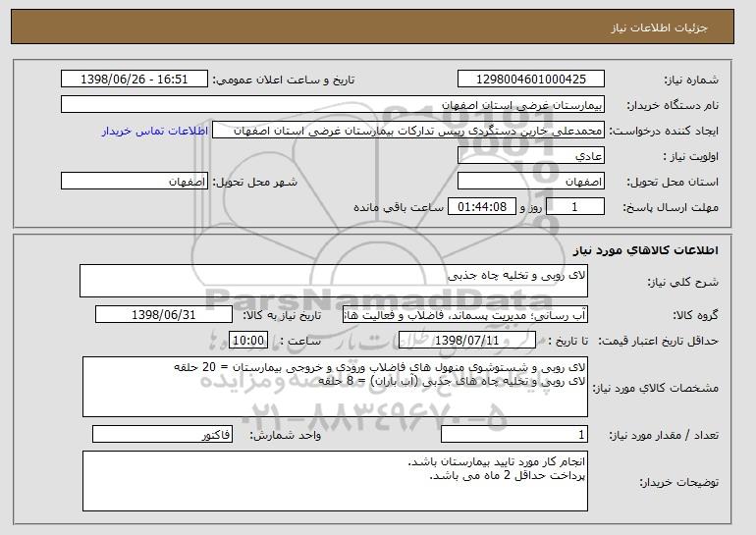This screenshot has width=756, height=535.
Task: Click the label توضیحات خریدار
Action: pyautogui.click(x=678, y=482)
